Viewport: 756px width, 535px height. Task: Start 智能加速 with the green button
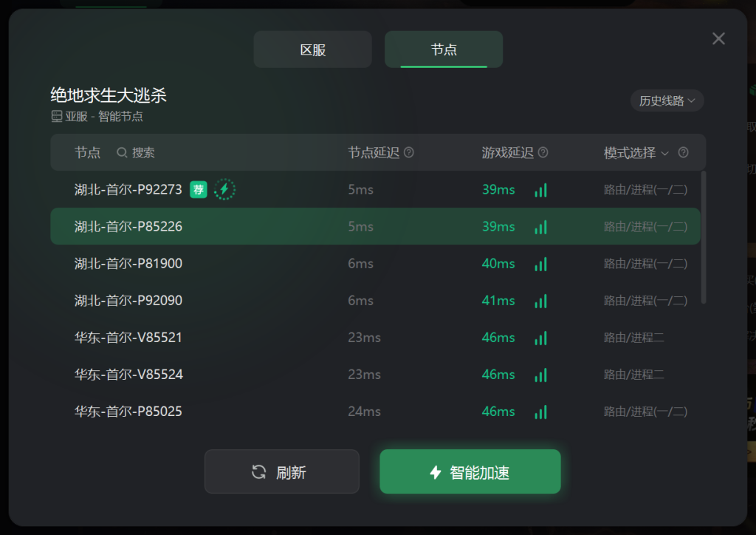470,471
